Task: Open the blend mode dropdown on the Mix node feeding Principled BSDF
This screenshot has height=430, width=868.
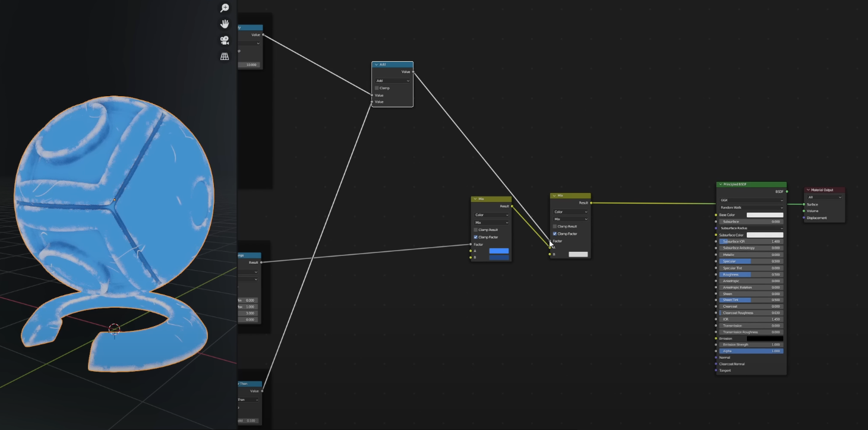Action: pos(570,219)
